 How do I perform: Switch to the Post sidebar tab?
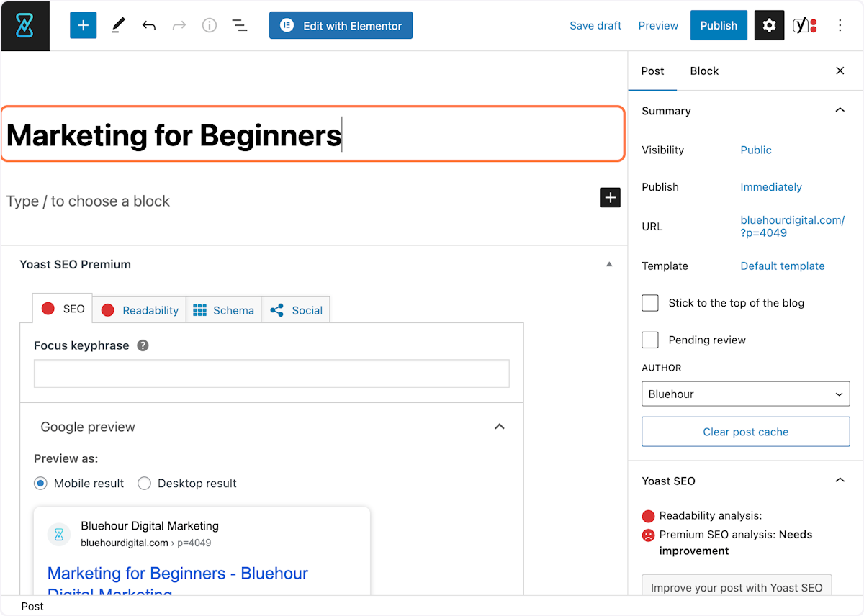tap(652, 71)
